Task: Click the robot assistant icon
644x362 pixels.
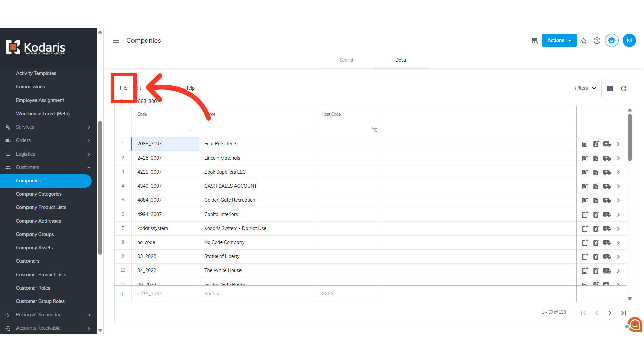Action: pos(612,41)
